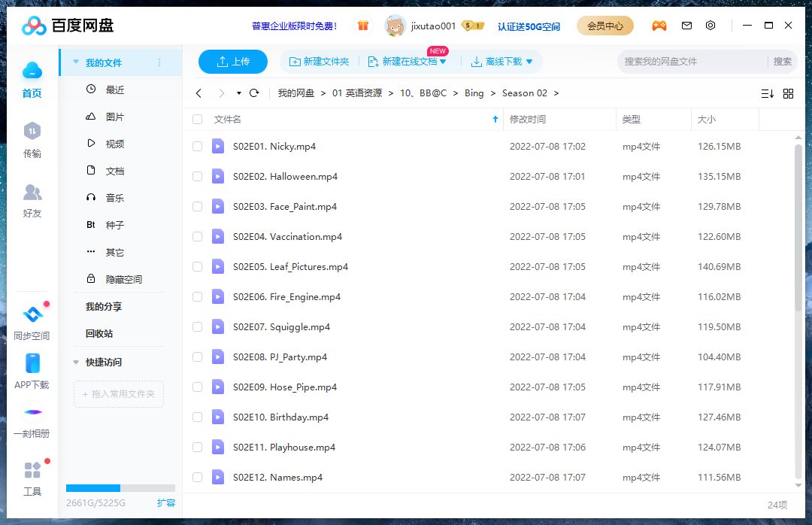Image resolution: width=812 pixels, height=525 pixels.
Task: Open 会员中心 button
Action: (x=604, y=26)
